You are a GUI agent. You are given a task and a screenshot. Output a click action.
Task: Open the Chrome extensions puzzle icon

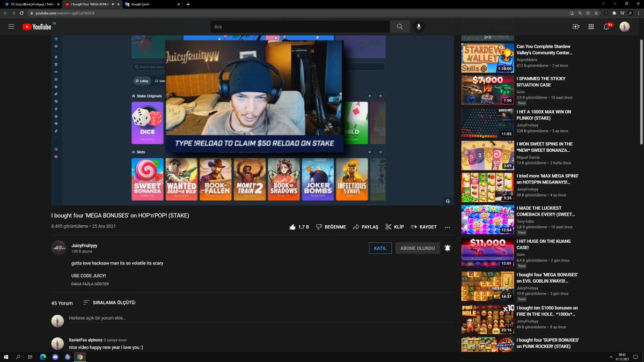point(614,12)
